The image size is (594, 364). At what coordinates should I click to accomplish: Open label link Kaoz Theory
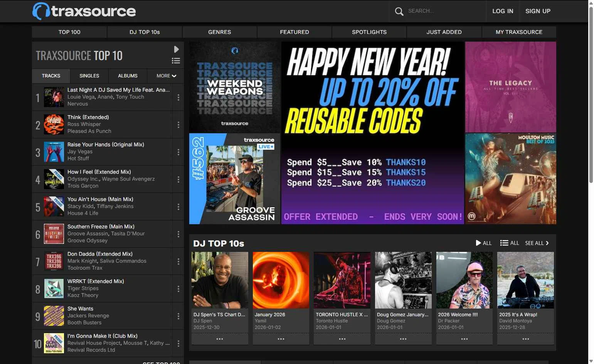[x=83, y=295]
